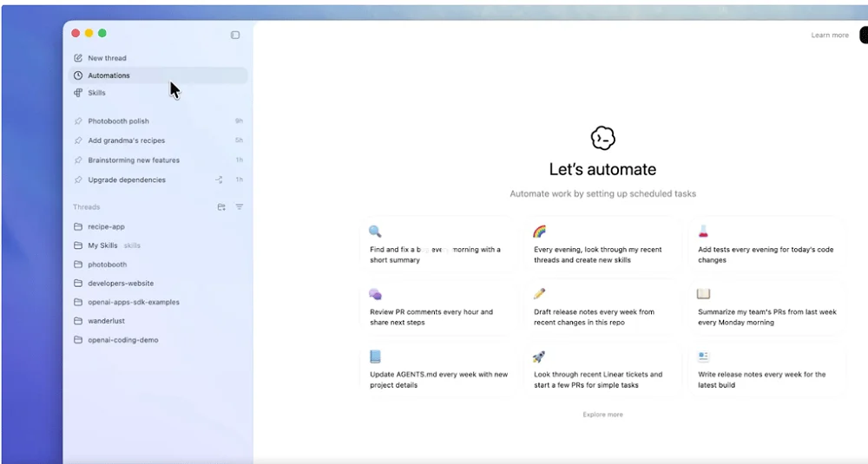Click folder icon for recipe-app
Screen dimensions: 868x464
point(78,226)
